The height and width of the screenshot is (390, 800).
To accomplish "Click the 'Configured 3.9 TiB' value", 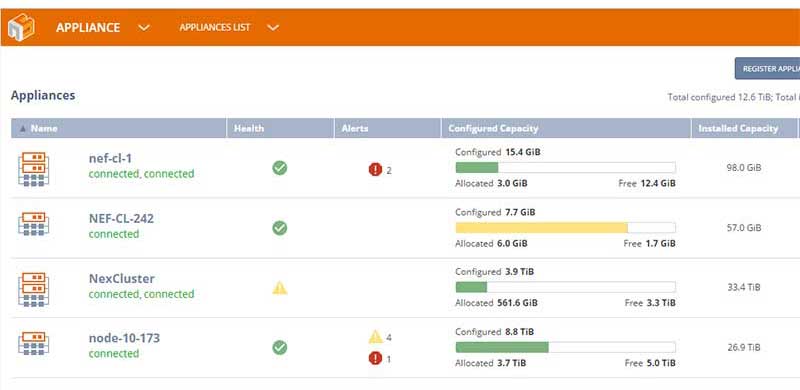I will tap(494, 272).
